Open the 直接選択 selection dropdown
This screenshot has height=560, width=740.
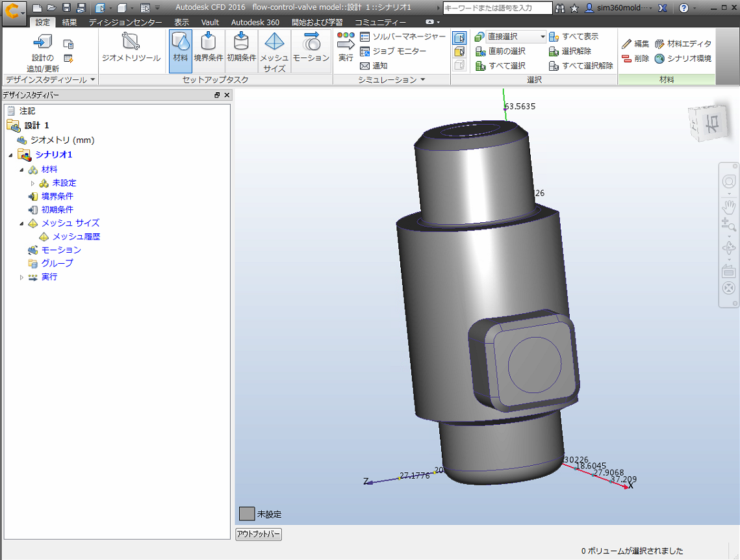516,36
